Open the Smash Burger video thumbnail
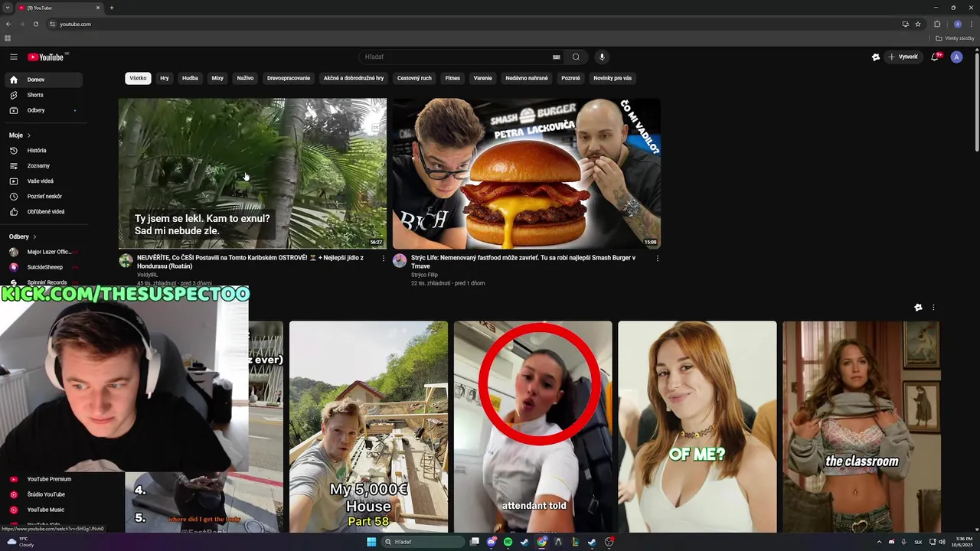This screenshot has width=980, height=551. 527,173
